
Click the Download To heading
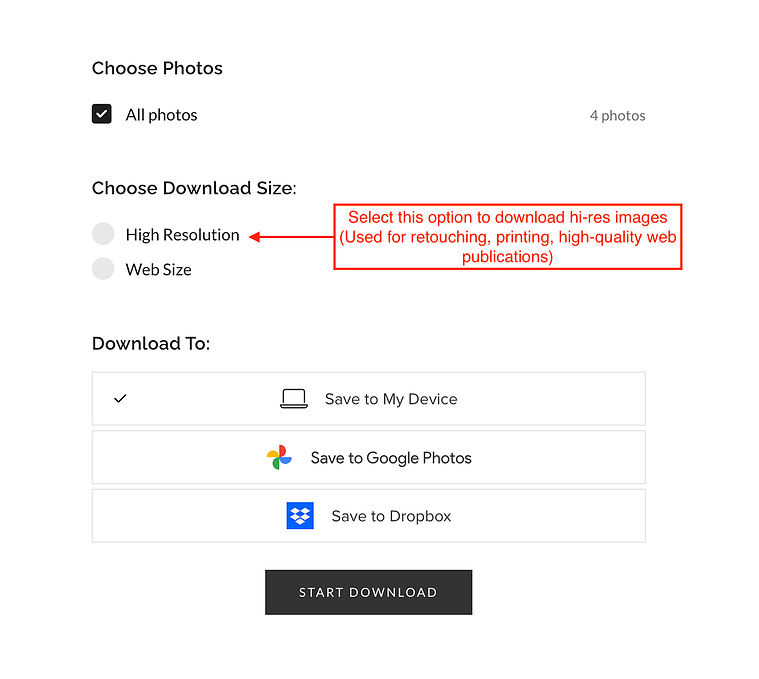click(151, 343)
